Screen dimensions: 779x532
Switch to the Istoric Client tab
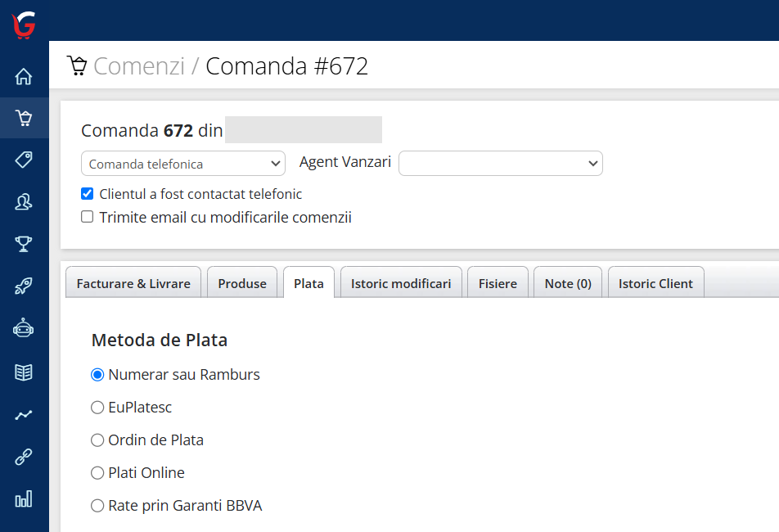(x=655, y=282)
